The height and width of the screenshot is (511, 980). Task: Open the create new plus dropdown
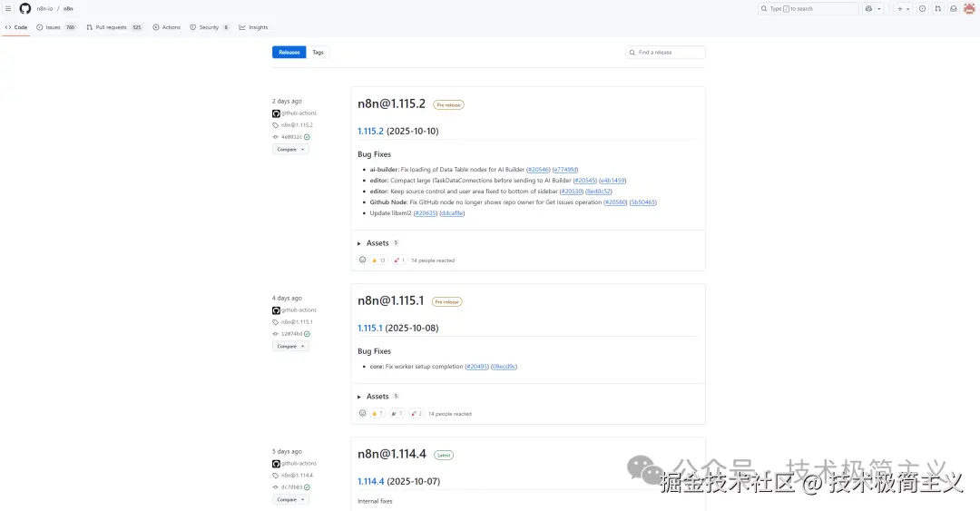[x=903, y=9]
